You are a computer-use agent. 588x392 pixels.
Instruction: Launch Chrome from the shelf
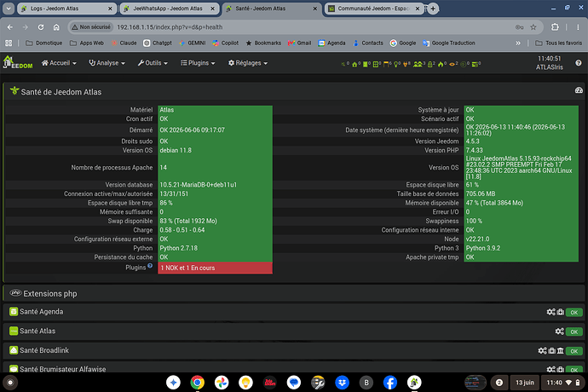click(197, 383)
